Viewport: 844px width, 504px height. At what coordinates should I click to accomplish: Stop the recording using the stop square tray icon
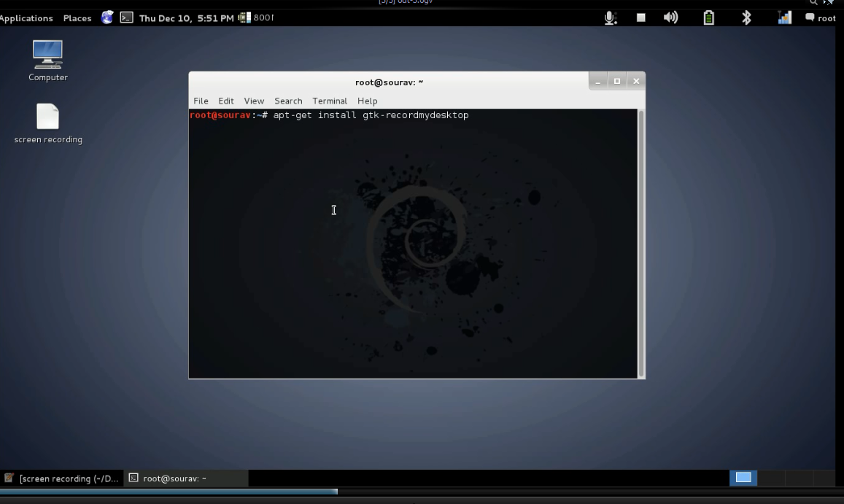click(x=640, y=17)
